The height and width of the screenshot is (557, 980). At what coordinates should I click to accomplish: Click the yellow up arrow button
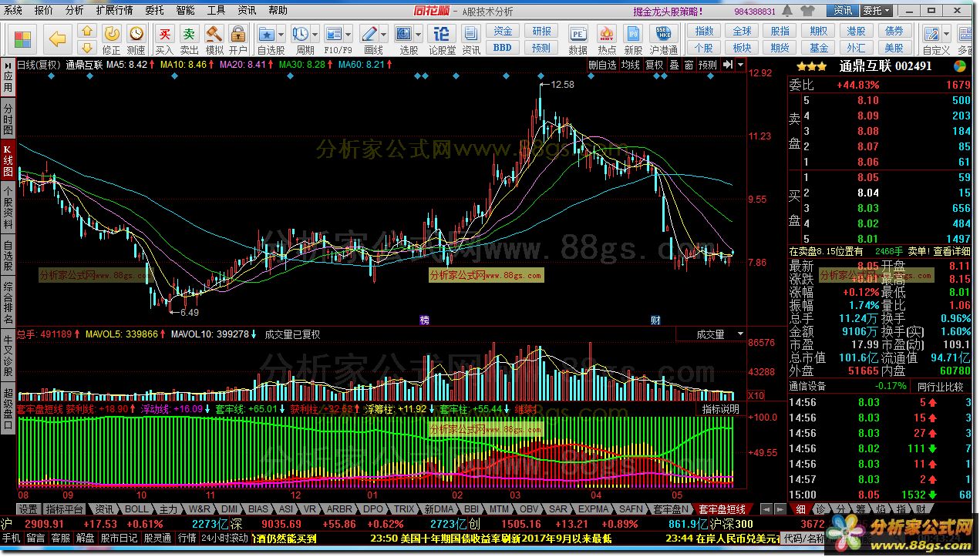[x=87, y=31]
